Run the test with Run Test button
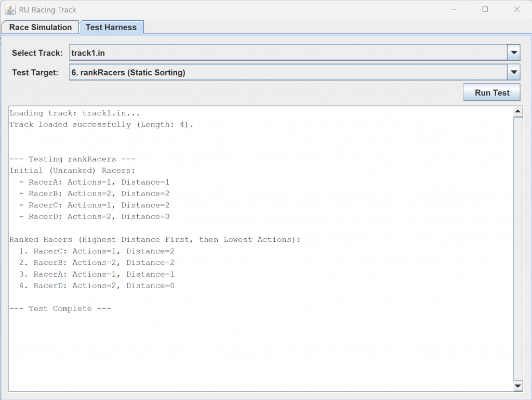Viewport: 532px width, 400px height. click(x=491, y=93)
